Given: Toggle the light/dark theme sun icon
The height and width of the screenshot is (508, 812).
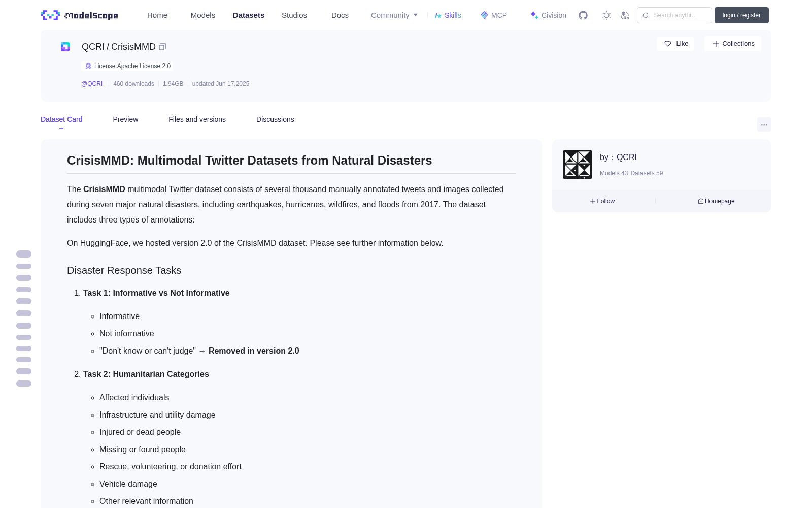Looking at the screenshot, I should click(x=606, y=15).
